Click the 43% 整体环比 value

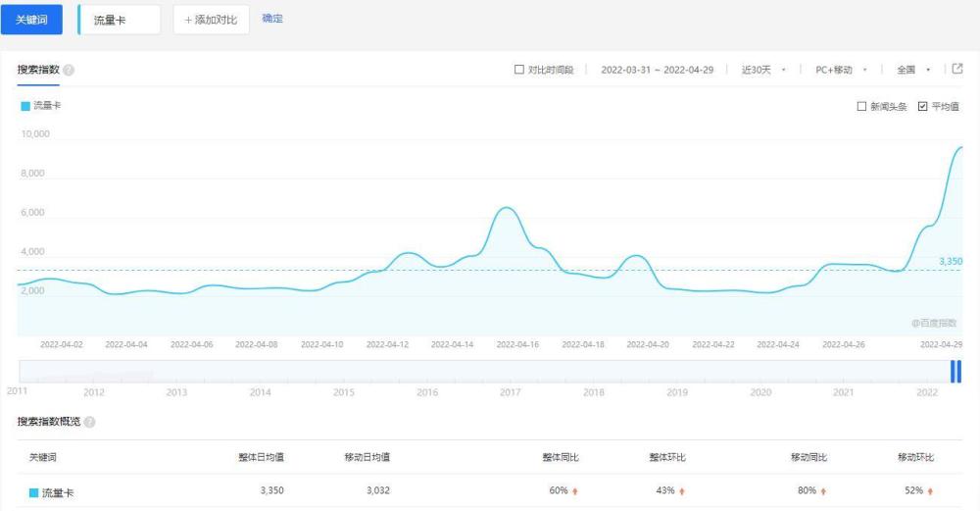665,490
